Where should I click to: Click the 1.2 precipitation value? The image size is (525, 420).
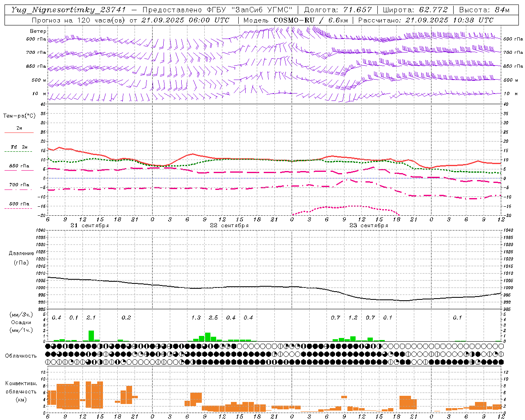[x=353, y=318]
